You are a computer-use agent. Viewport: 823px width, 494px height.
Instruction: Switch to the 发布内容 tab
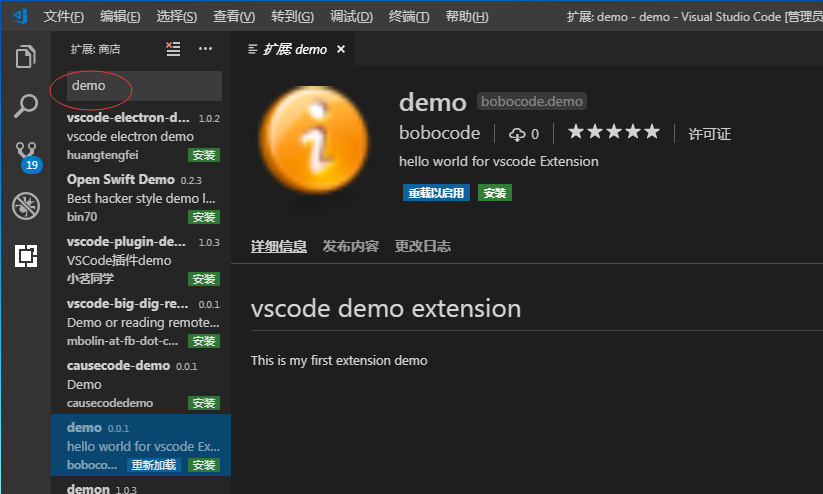tap(351, 246)
